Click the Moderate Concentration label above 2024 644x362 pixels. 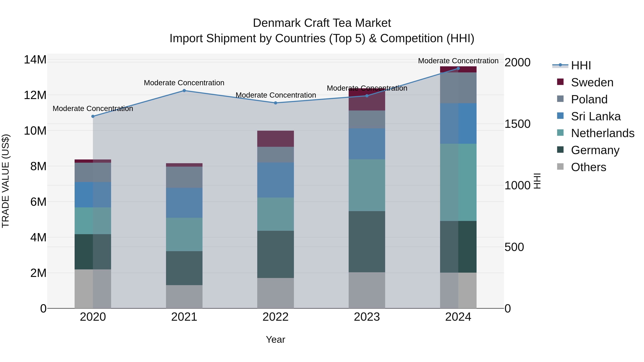click(x=458, y=61)
